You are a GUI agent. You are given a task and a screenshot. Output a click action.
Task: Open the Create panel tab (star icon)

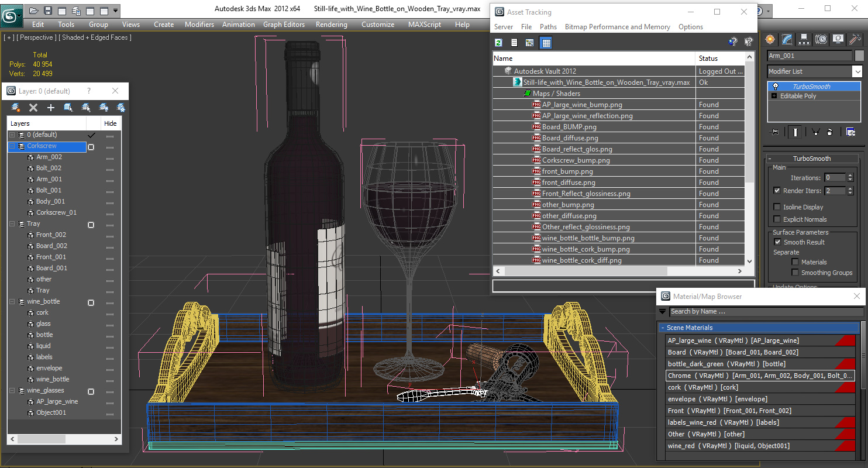pos(770,39)
